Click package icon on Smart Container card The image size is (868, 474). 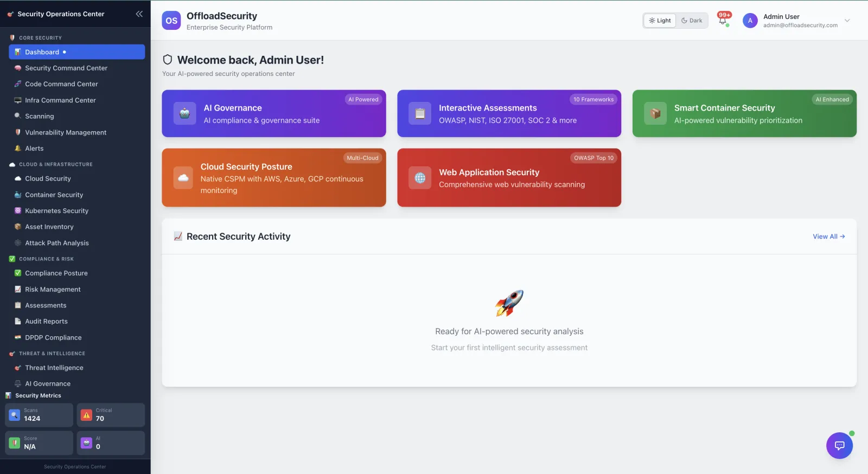click(655, 113)
